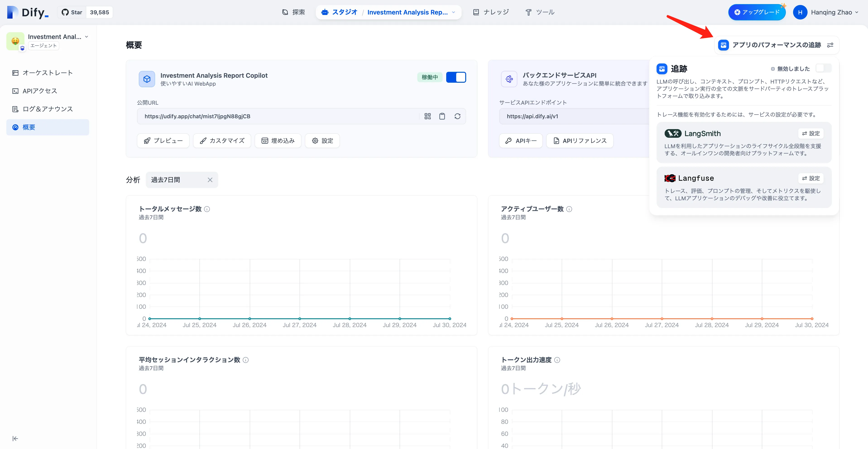Copy the public URL to clipboard
The width and height of the screenshot is (868, 449).
coord(442,116)
